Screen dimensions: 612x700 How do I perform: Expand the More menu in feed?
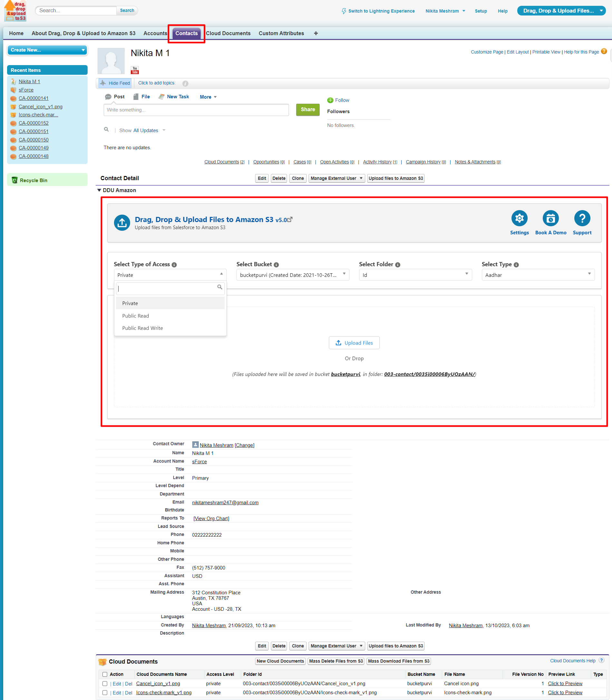(x=208, y=97)
